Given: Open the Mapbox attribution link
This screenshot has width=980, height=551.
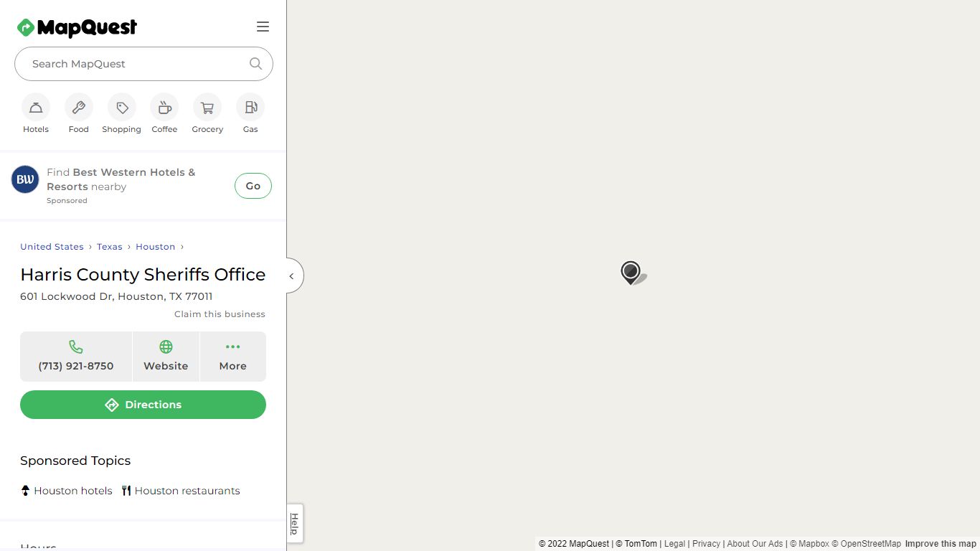Looking at the screenshot, I should click(x=809, y=544).
